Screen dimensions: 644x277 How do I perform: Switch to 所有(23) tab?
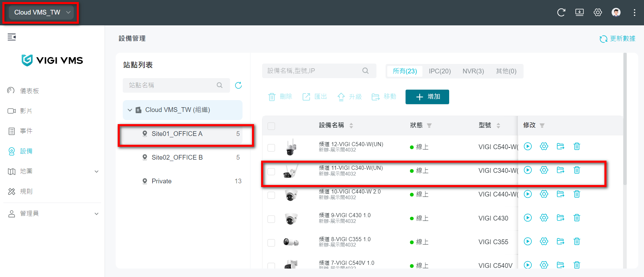point(405,71)
